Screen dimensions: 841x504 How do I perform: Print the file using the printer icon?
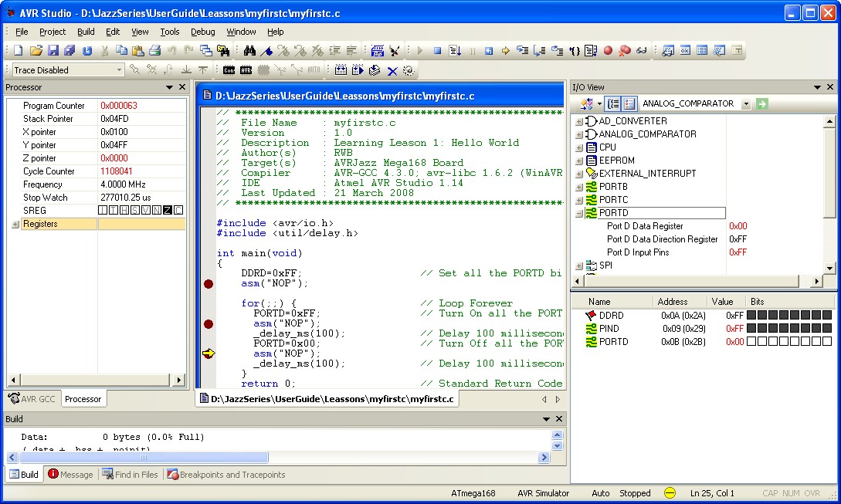pos(155,50)
